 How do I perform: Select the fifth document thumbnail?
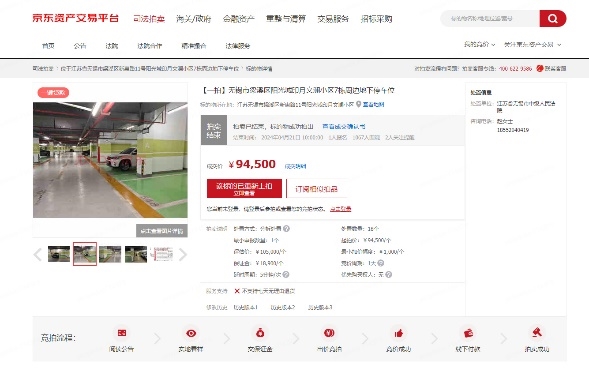[162, 254]
